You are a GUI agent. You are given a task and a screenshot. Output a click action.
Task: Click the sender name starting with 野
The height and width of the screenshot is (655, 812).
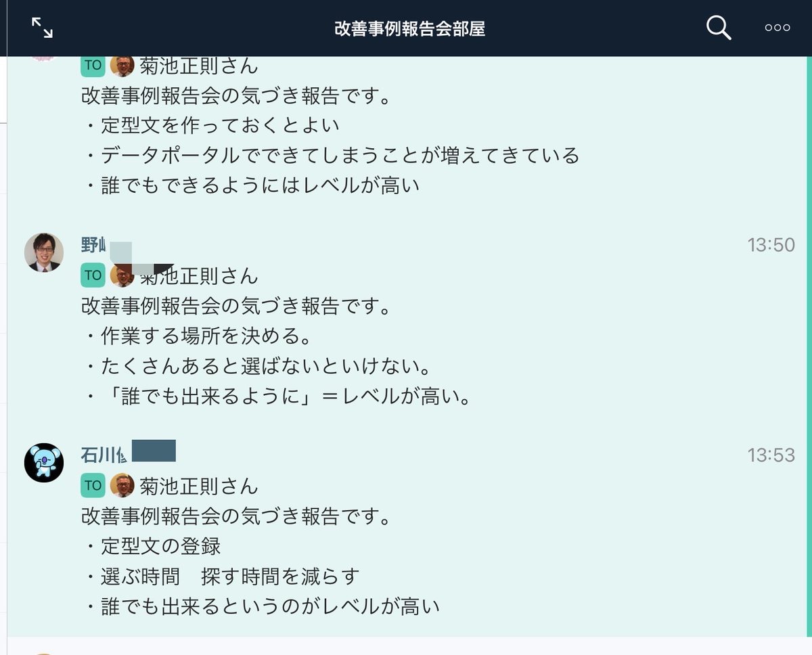(94, 244)
